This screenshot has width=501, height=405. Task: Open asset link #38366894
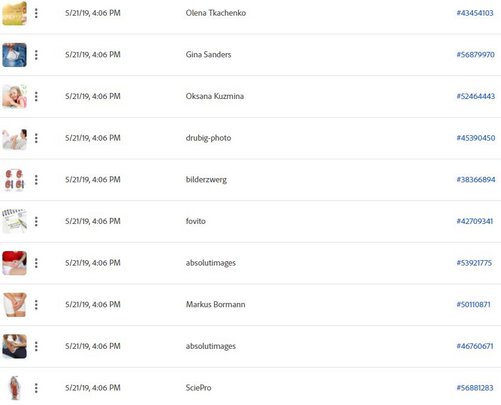(476, 180)
